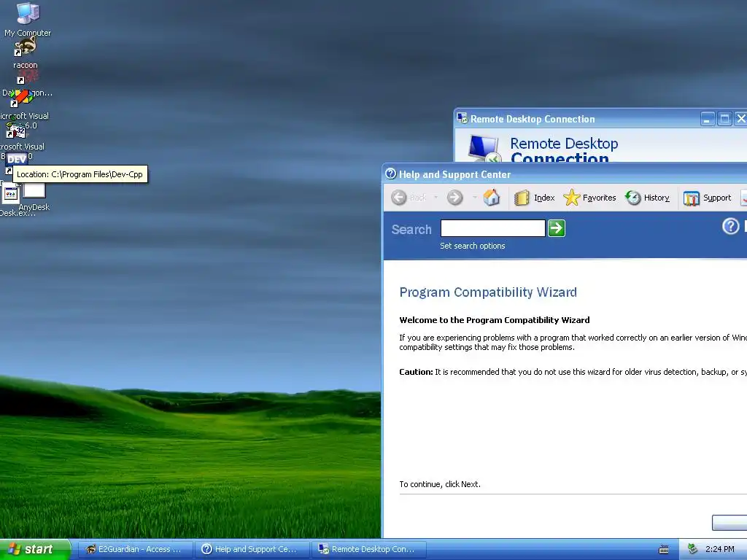Click the Set search options link
This screenshot has height=560, width=747.
(x=472, y=246)
